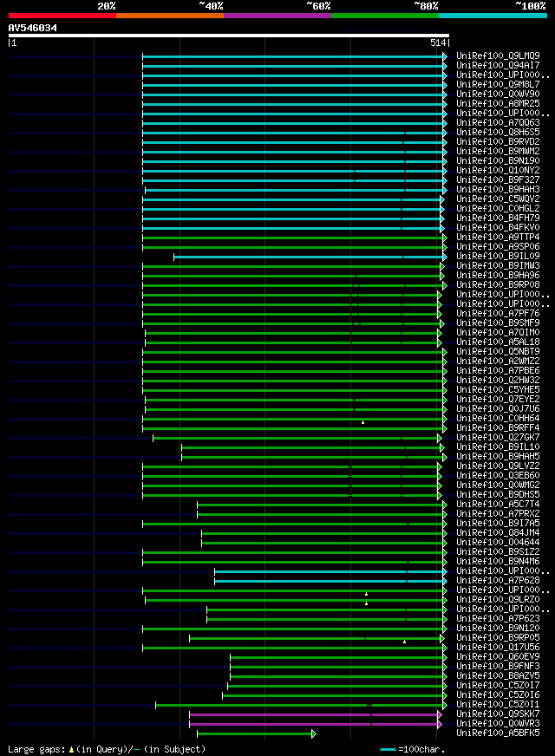
Task: Select hit label UniRef100_Q9M8L7
Action: pos(498,84)
